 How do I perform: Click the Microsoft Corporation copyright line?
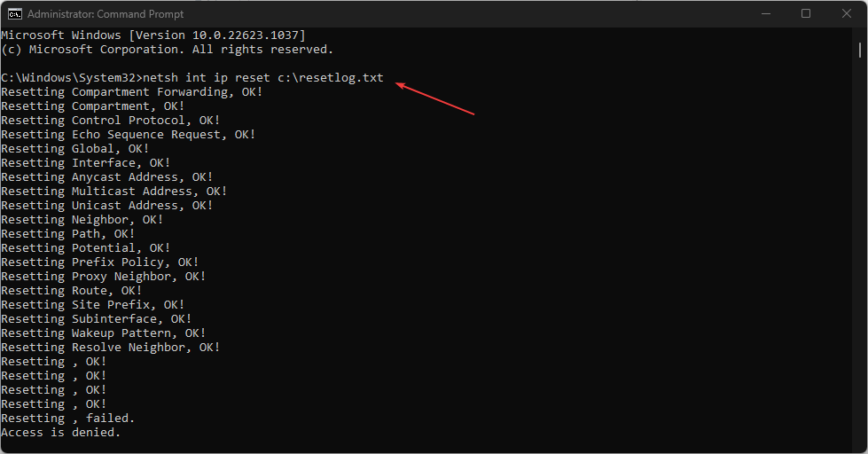pos(167,50)
